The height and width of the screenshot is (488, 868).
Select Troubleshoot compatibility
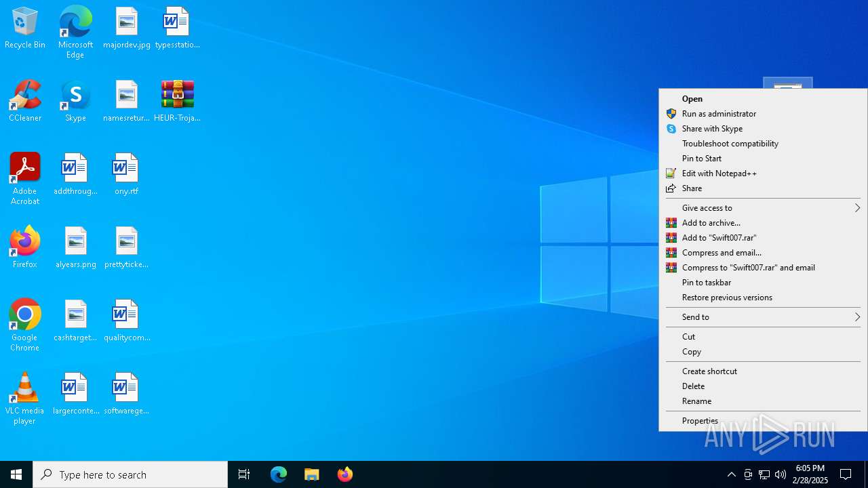point(763,144)
